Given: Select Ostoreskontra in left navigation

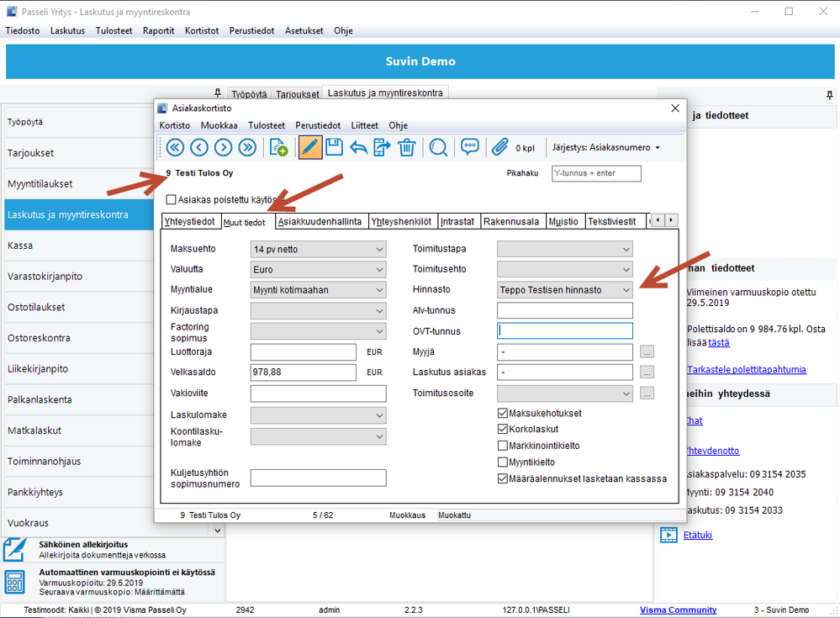Looking at the screenshot, I should [80, 338].
